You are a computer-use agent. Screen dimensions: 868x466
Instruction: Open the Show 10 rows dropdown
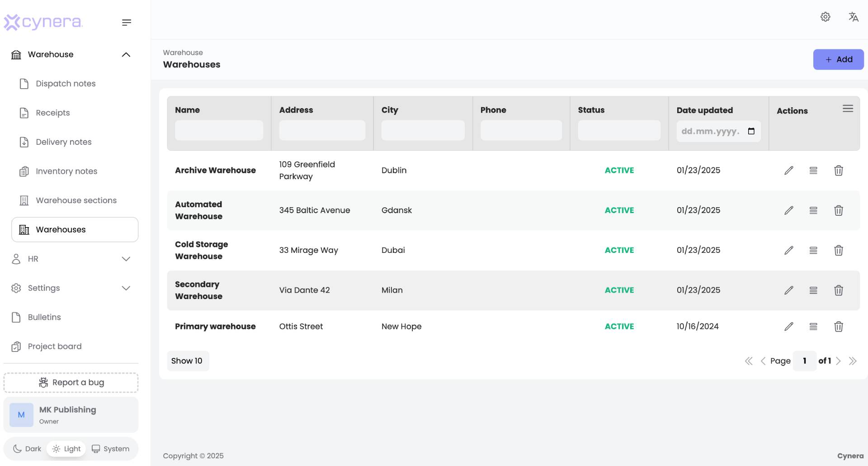[x=188, y=361]
